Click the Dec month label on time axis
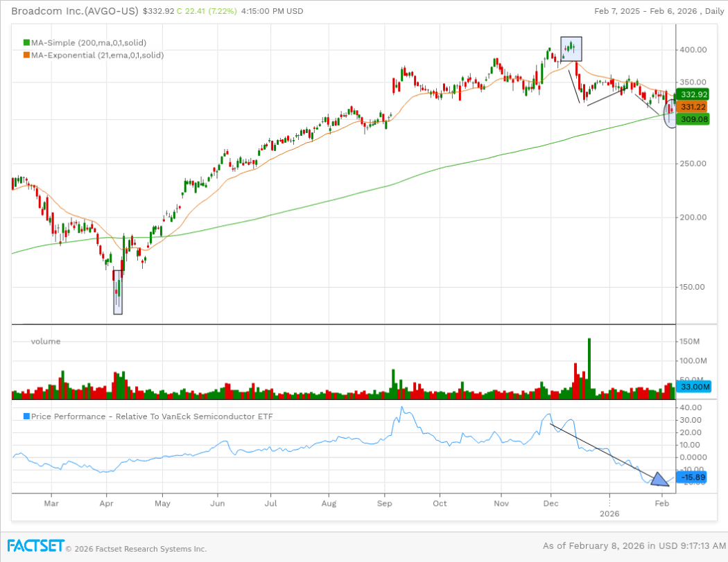 click(551, 503)
